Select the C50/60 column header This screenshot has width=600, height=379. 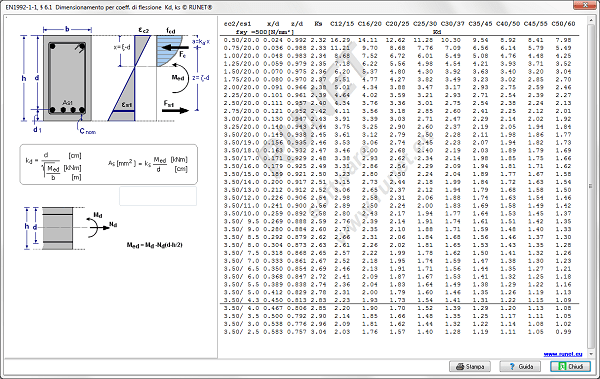click(563, 24)
